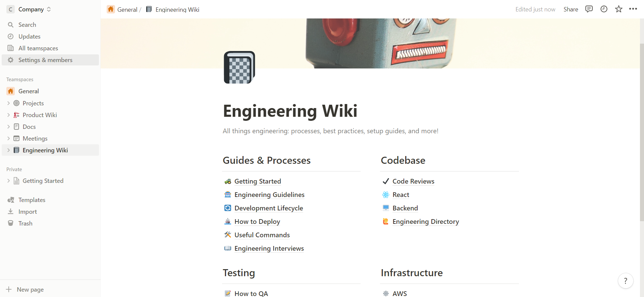Expand the Meetings tree item
Image resolution: width=644 pixels, height=297 pixels.
(8, 138)
